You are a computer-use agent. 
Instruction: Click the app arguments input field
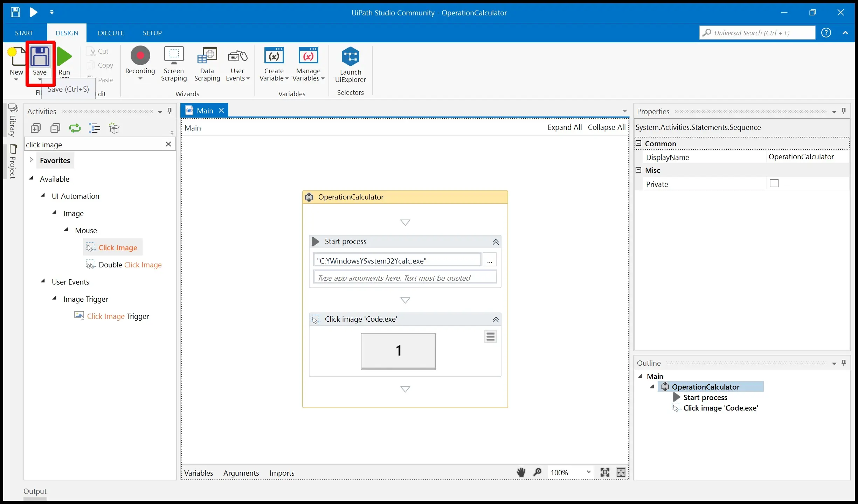[x=405, y=278]
